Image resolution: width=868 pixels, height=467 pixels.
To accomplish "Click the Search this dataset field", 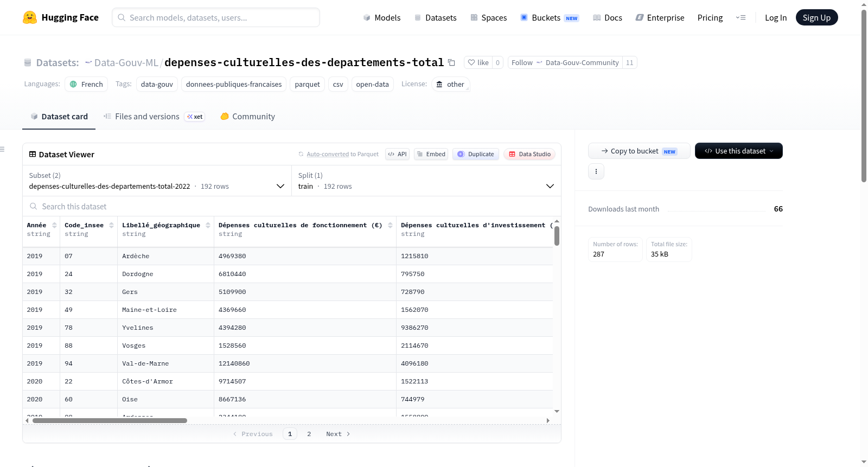I will (x=292, y=207).
